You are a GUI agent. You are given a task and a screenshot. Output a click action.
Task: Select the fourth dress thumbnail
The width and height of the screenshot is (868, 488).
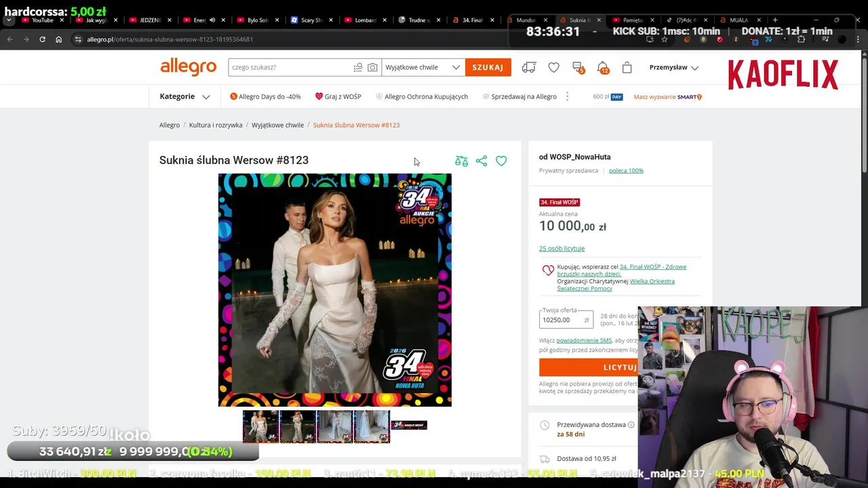click(372, 426)
